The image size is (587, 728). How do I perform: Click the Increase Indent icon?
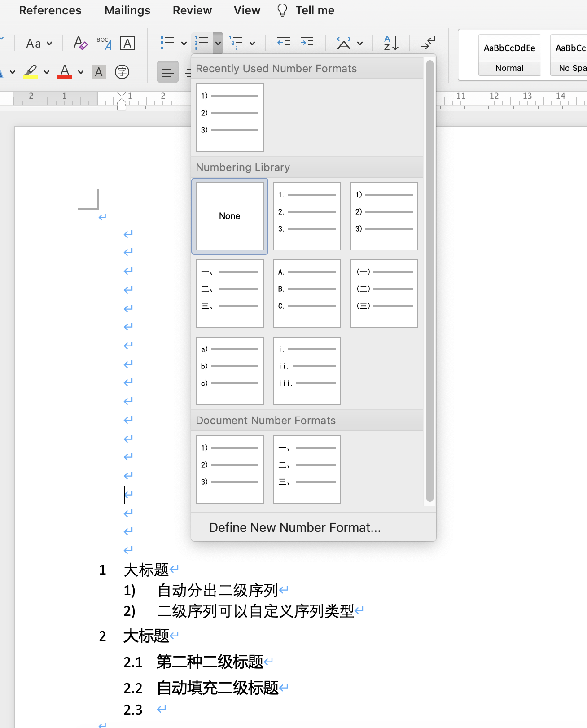(307, 44)
